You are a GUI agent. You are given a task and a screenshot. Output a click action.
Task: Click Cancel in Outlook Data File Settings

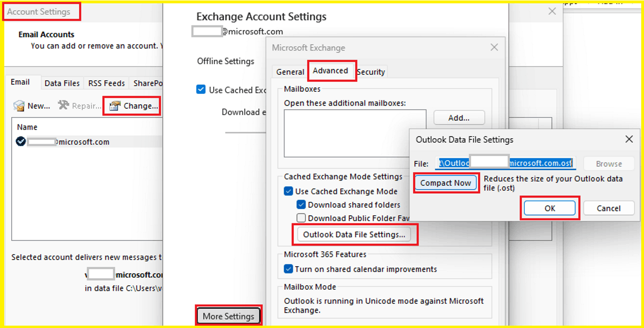609,208
